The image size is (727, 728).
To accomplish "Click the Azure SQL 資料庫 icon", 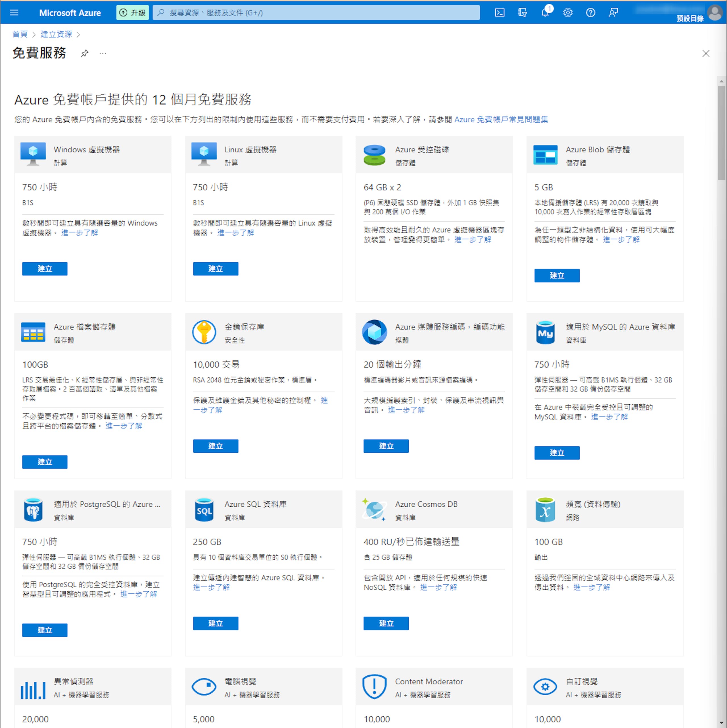I will pos(204,509).
